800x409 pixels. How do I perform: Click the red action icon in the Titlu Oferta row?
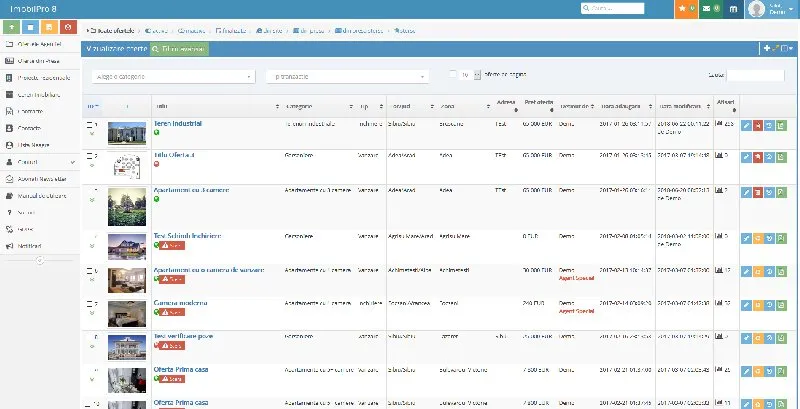tap(758, 157)
